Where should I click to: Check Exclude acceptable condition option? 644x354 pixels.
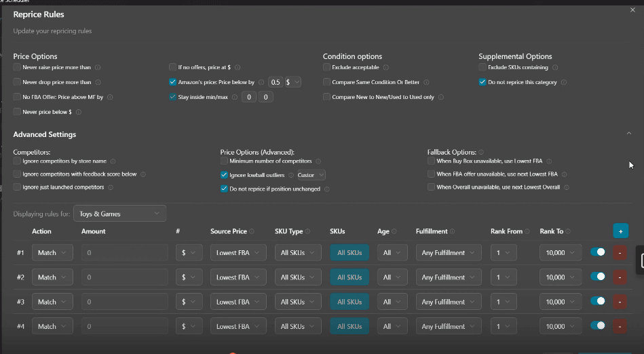(327, 68)
